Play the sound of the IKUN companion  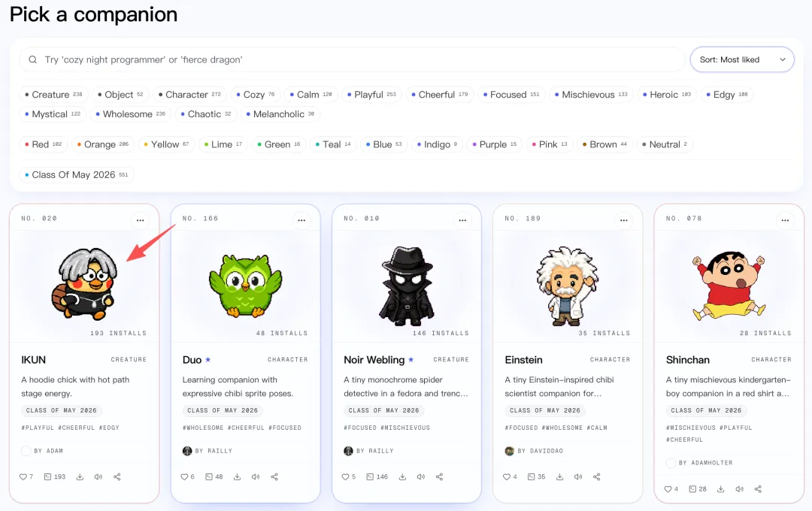tap(98, 477)
